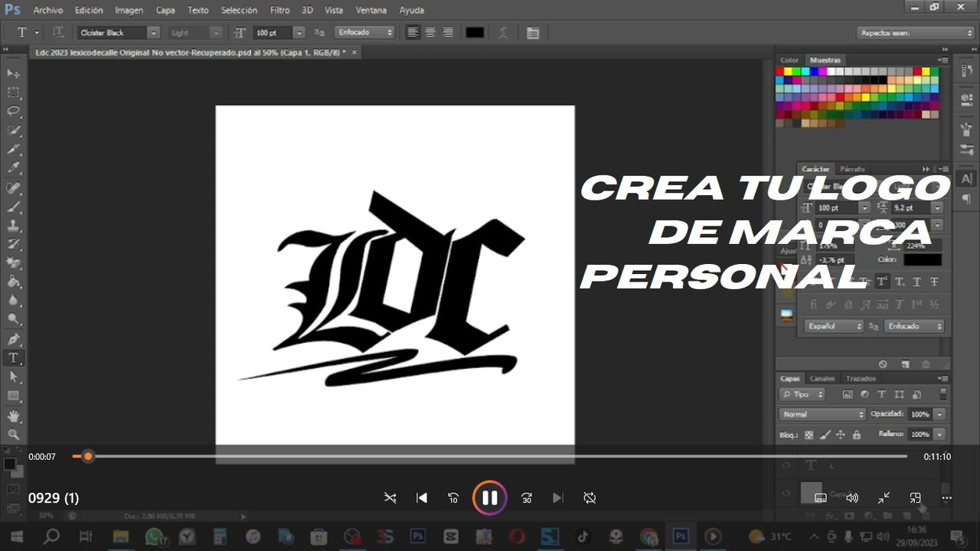Skip forward 30 seconds in video
This screenshot has width=980, height=551.
(527, 498)
